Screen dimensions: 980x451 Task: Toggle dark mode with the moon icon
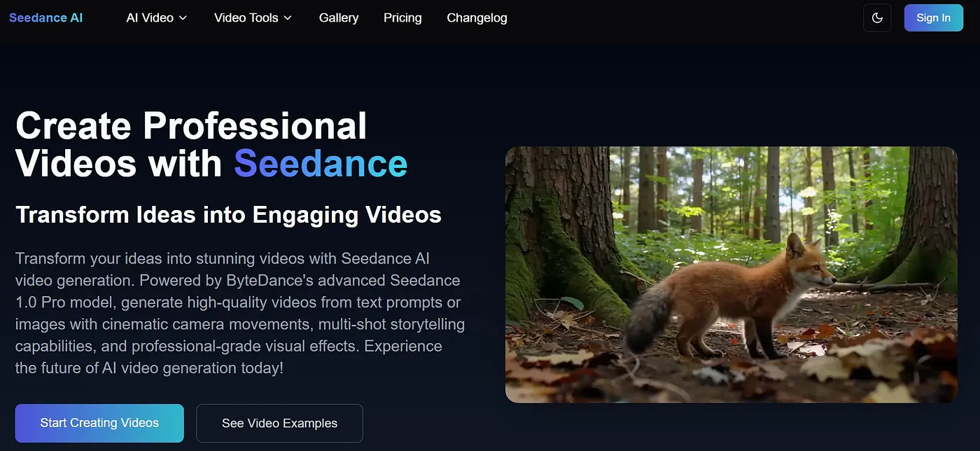(877, 18)
